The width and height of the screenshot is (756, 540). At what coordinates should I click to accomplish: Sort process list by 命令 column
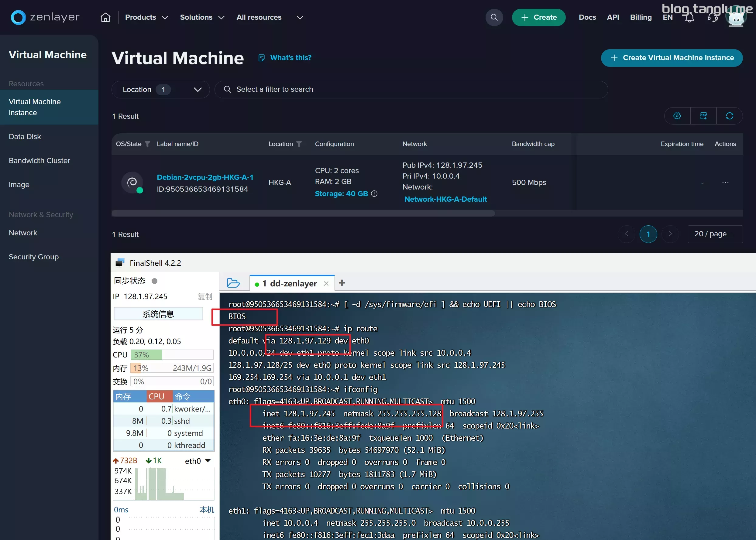(x=194, y=396)
